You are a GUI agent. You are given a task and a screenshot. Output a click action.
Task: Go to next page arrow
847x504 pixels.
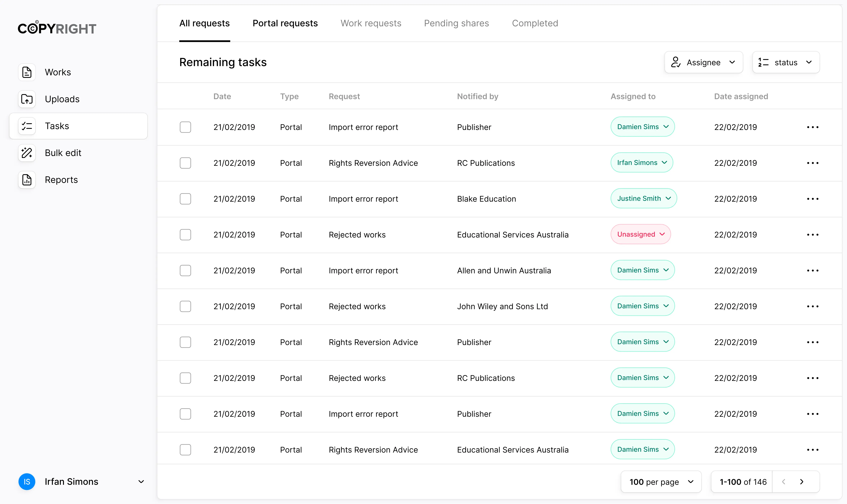tap(801, 482)
